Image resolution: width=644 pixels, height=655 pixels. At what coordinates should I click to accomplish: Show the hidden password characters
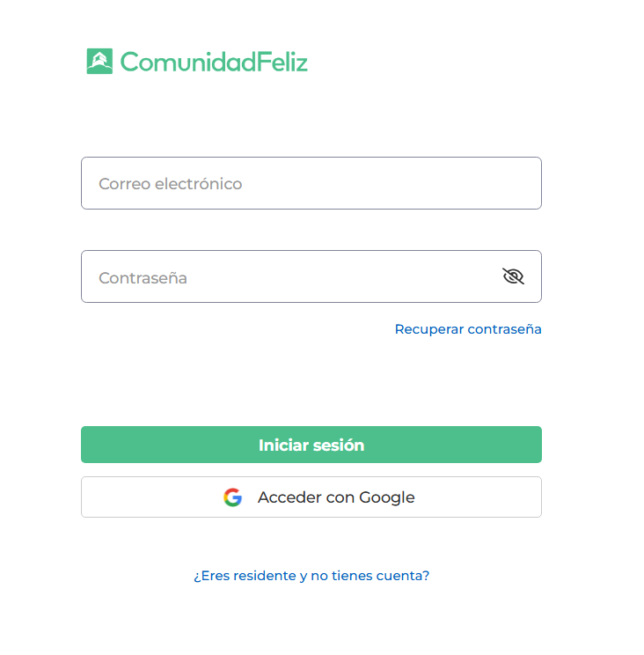pyautogui.click(x=513, y=276)
